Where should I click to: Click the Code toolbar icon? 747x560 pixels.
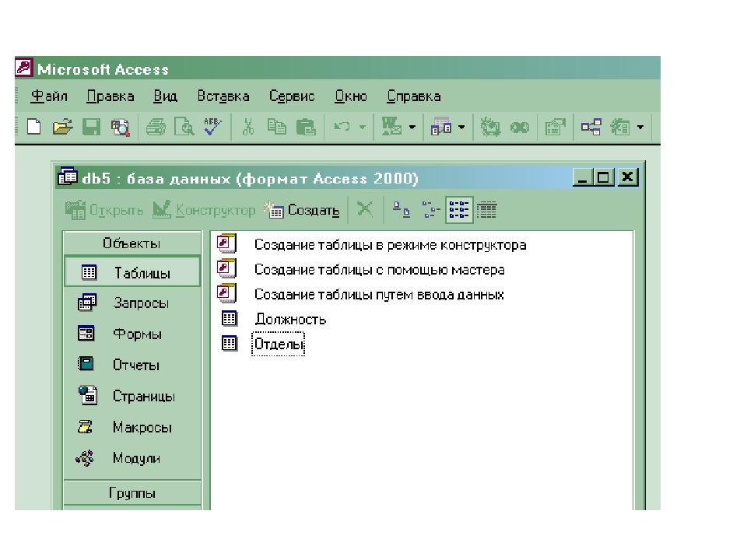point(490,127)
